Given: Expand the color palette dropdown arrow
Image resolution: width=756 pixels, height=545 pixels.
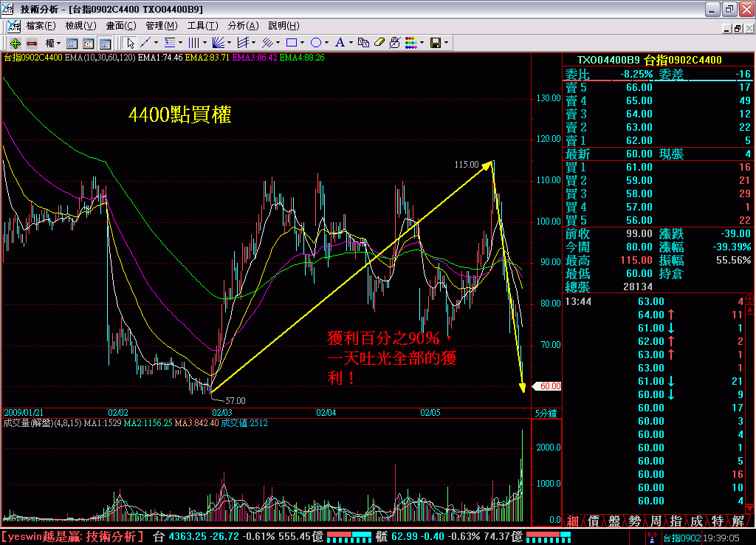Looking at the screenshot, I should 422,43.
